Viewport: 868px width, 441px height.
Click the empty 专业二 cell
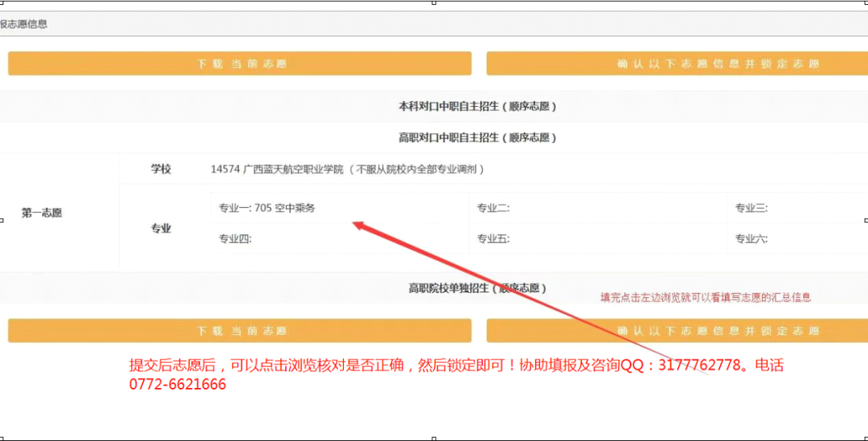(x=595, y=208)
